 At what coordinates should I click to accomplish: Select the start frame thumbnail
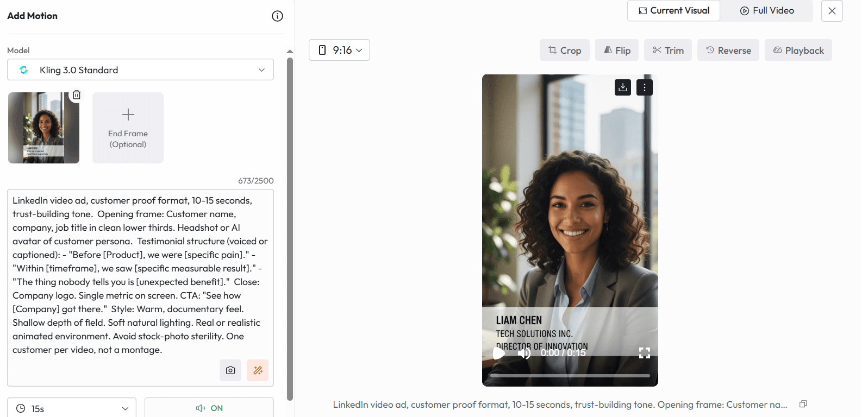43,128
